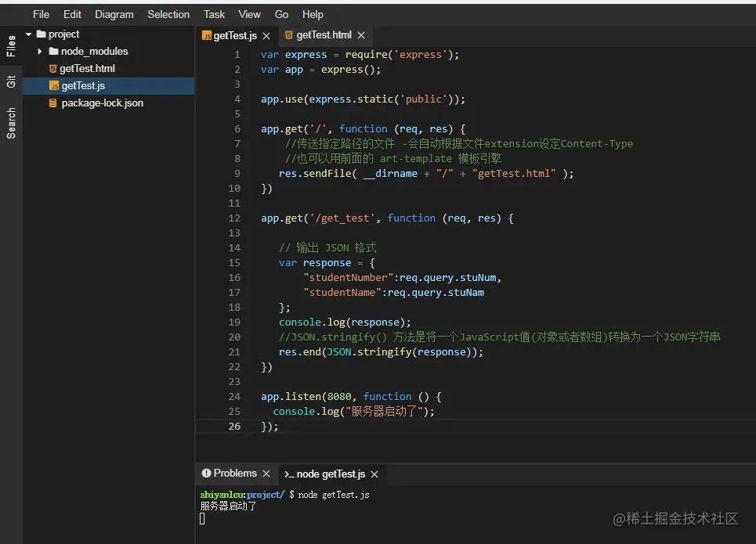Switch to the node getTest.js terminal tab
This screenshot has height=544, width=756.
tap(331, 474)
